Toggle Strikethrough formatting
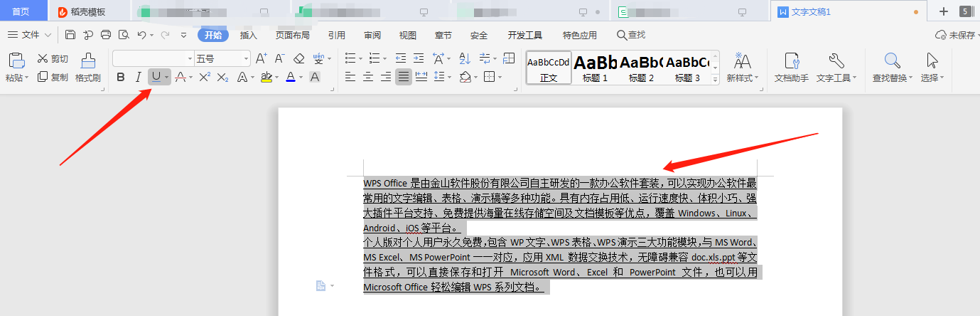This screenshot has height=316, width=980. click(x=181, y=77)
